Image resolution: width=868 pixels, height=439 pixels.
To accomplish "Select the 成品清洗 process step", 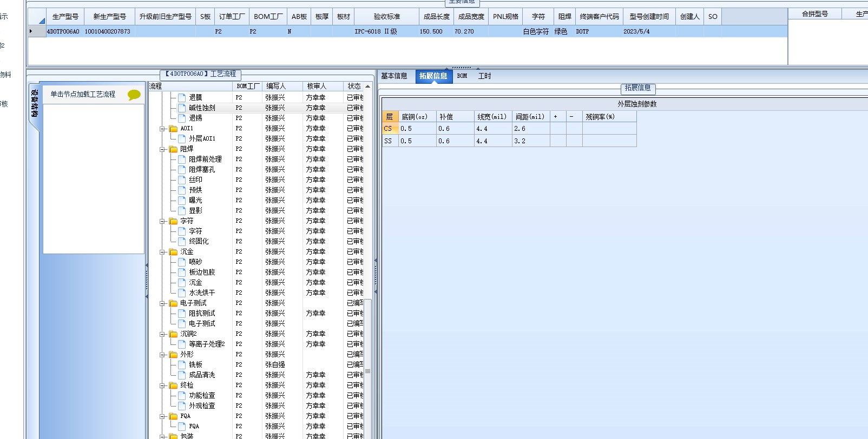I will 202,375.
